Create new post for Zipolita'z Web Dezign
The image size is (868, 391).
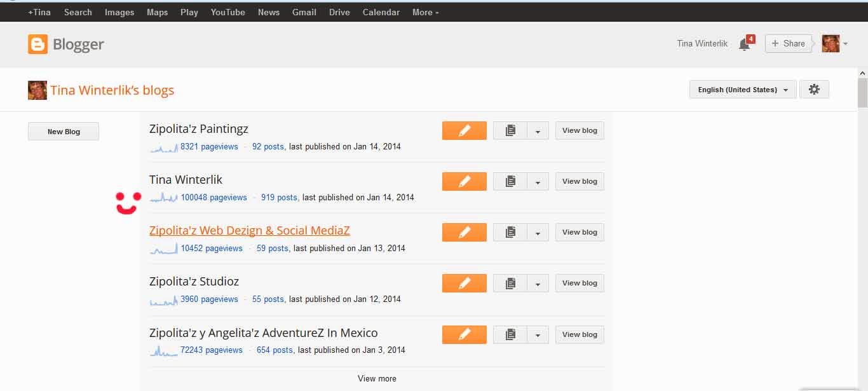465,232
